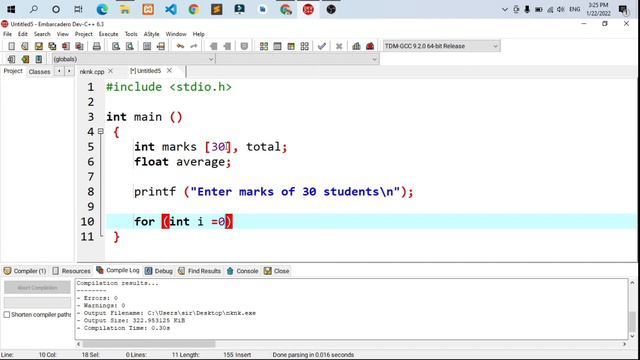Open the Help menu
This screenshot has height=360, width=640.
[199, 34]
